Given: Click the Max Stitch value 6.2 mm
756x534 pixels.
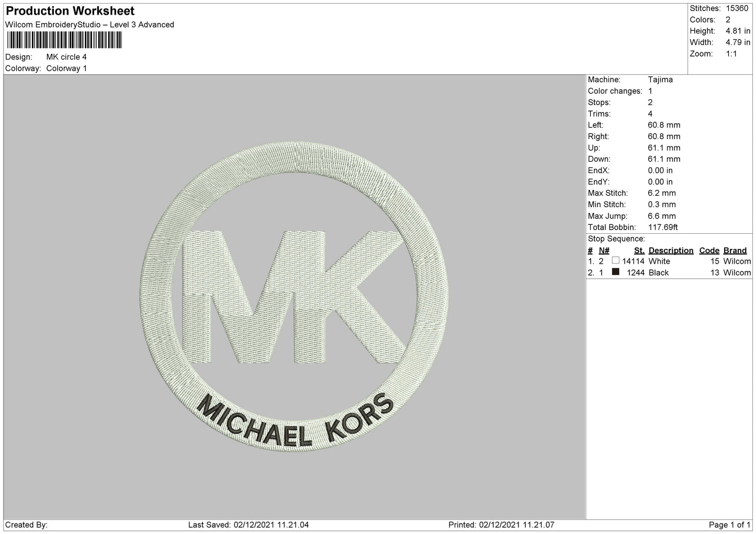Looking at the screenshot, I should tap(662, 193).
